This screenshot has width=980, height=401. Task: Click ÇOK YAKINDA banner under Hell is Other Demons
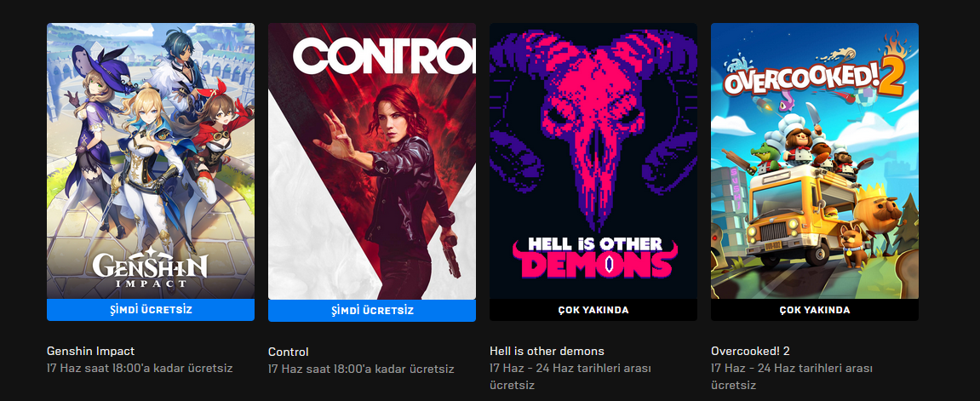click(593, 310)
